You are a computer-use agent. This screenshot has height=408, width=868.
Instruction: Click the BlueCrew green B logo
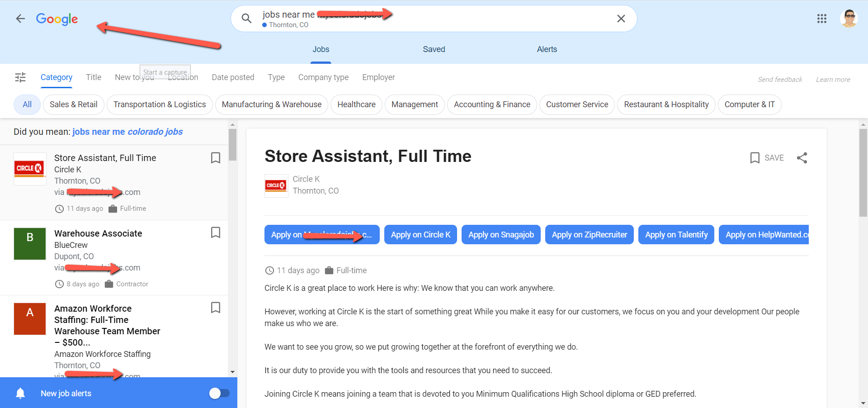pos(30,243)
